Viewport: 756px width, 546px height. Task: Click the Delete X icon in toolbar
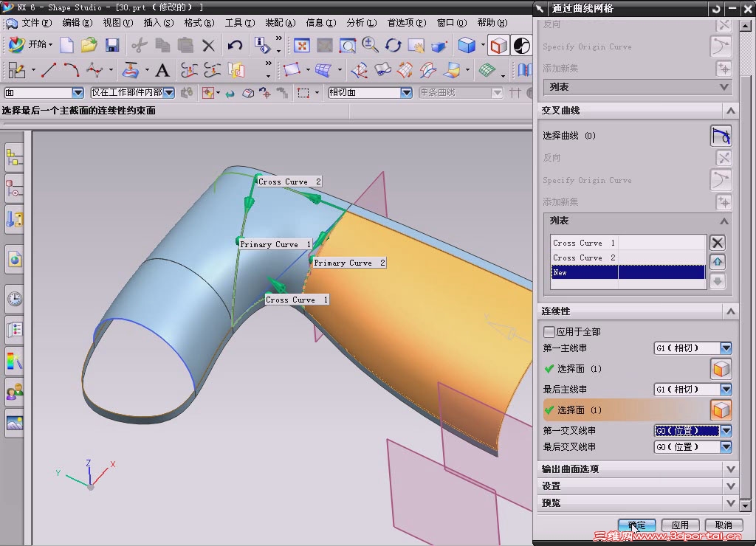pyautogui.click(x=208, y=46)
